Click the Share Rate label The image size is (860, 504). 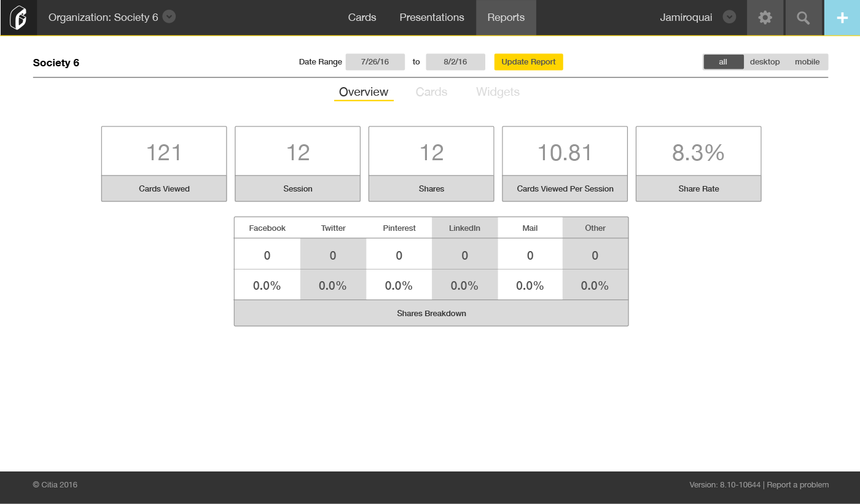click(698, 188)
